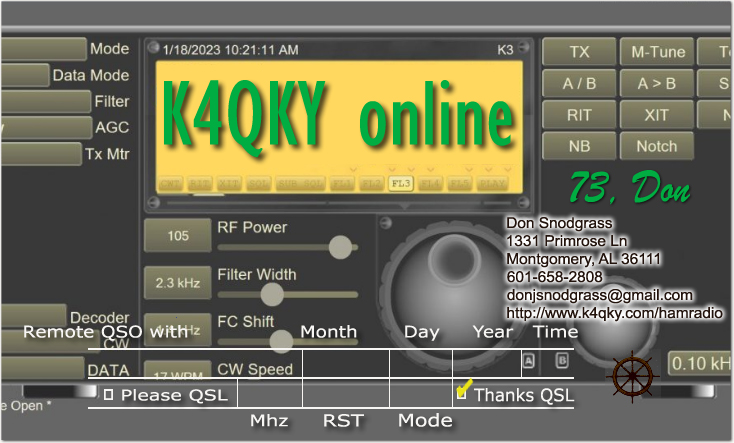Click the RIT indicator on yellow display
Screen dimensions: 734x443
pyautogui.click(x=200, y=183)
